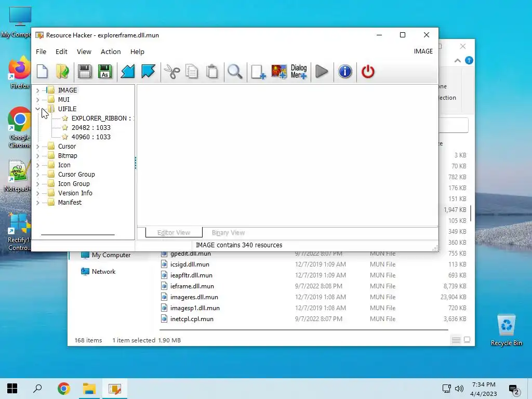Select My Computer in Explorer sidebar
This screenshot has height=399, width=532.
[x=111, y=255]
